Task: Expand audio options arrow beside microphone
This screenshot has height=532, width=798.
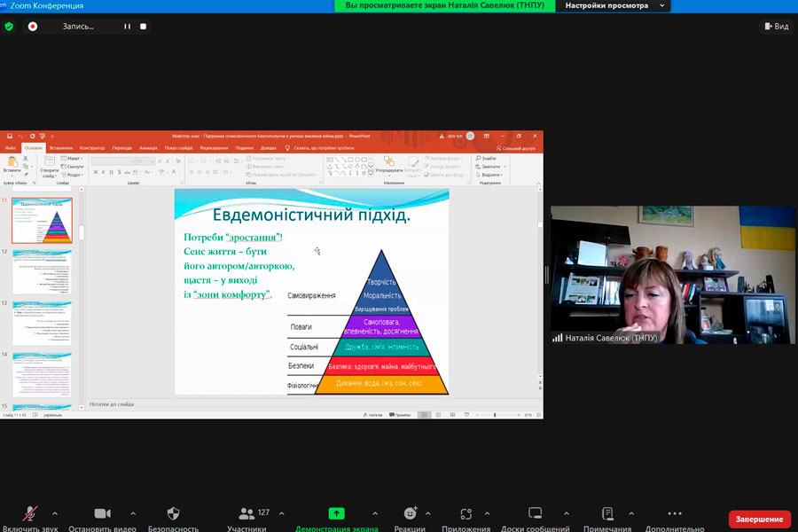Action: (x=55, y=513)
